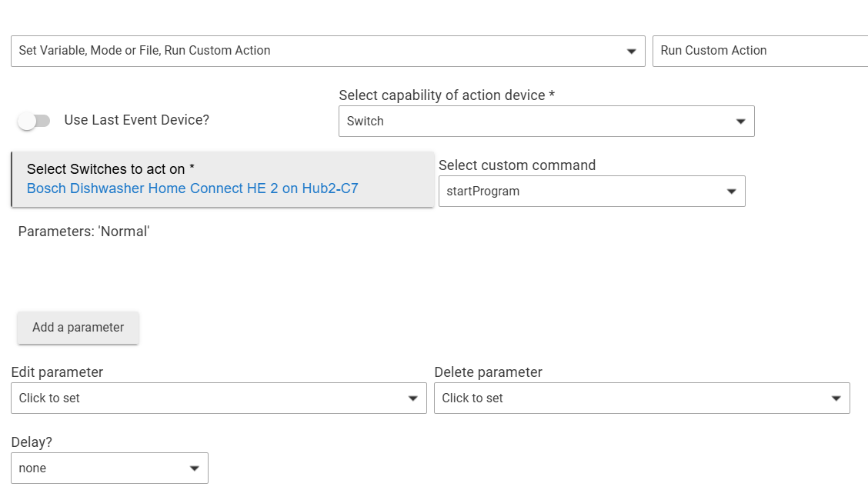Click the 'Use Last Event Device?' label
This screenshot has height=500, width=868.
tap(136, 120)
